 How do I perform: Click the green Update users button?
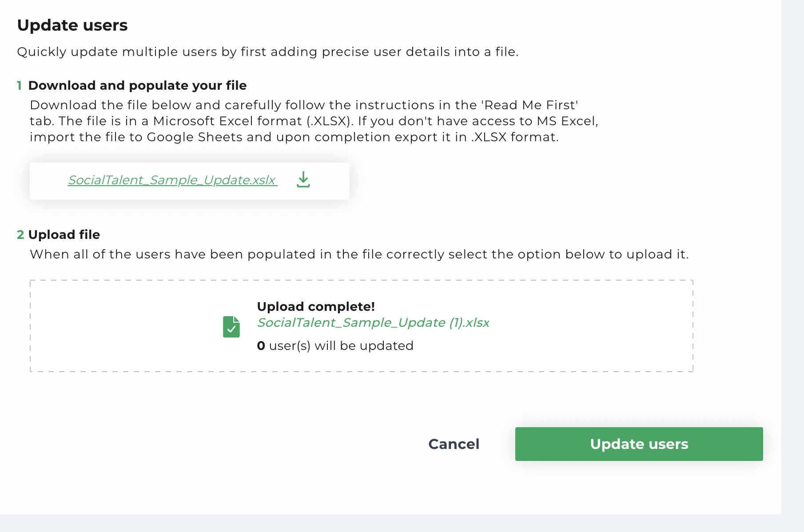point(639,444)
